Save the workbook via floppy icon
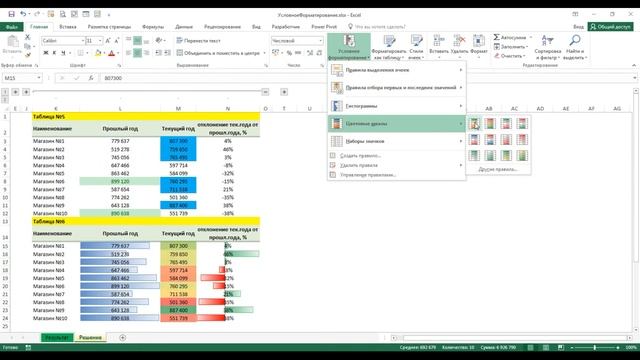Image resolution: width=640 pixels, height=360 pixels. pos(11,14)
